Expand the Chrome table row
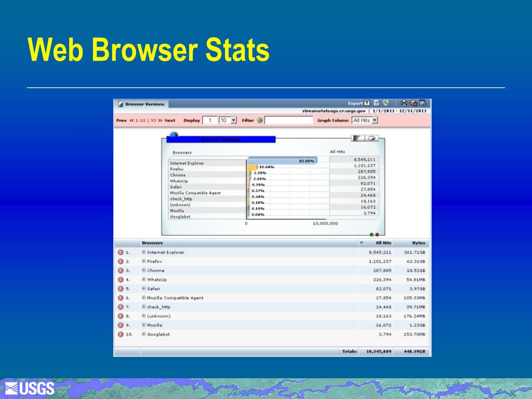532x399 pixels. pos(144,270)
